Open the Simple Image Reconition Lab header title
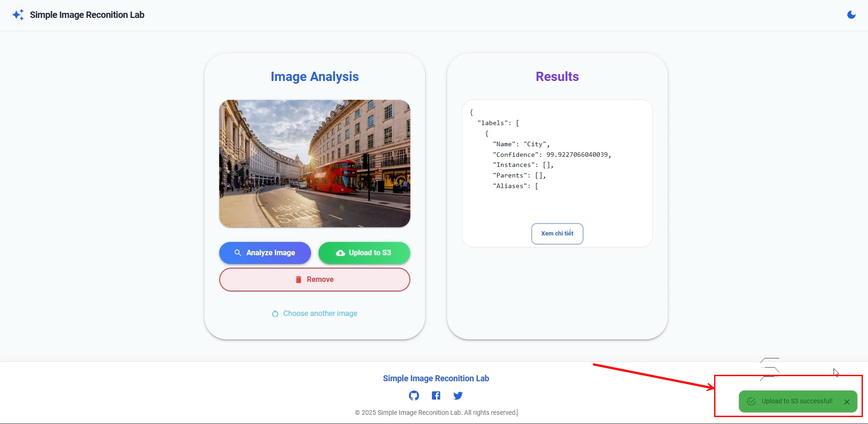Image resolution: width=868 pixels, height=424 pixels. (87, 15)
